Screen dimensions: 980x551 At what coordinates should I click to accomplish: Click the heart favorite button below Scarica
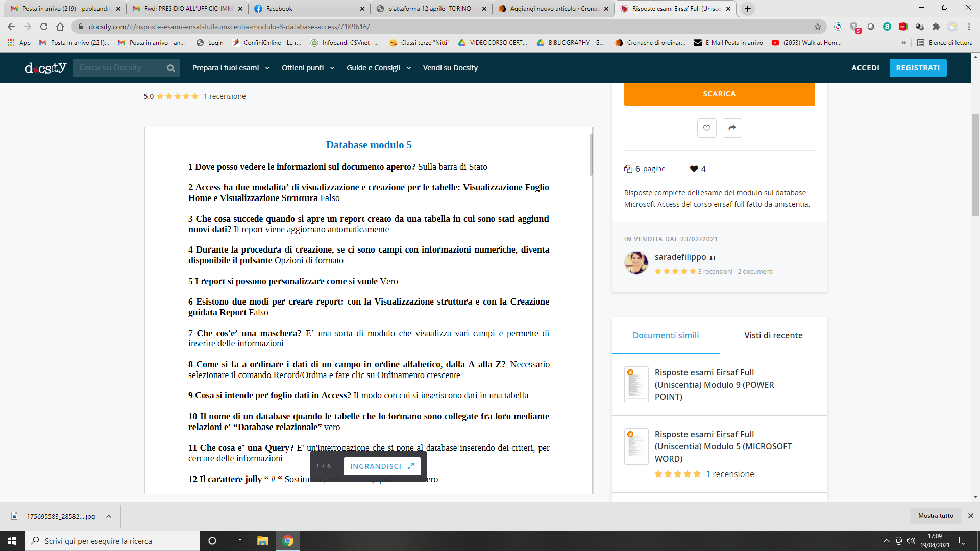(x=706, y=128)
